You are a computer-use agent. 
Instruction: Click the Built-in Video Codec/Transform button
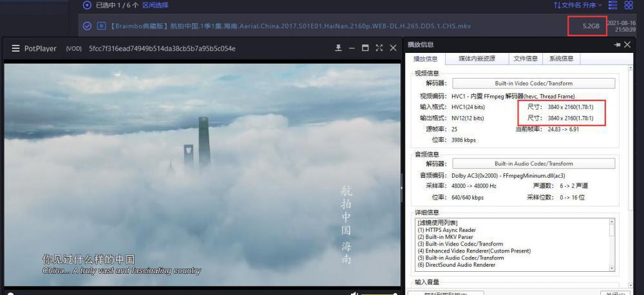(533, 83)
